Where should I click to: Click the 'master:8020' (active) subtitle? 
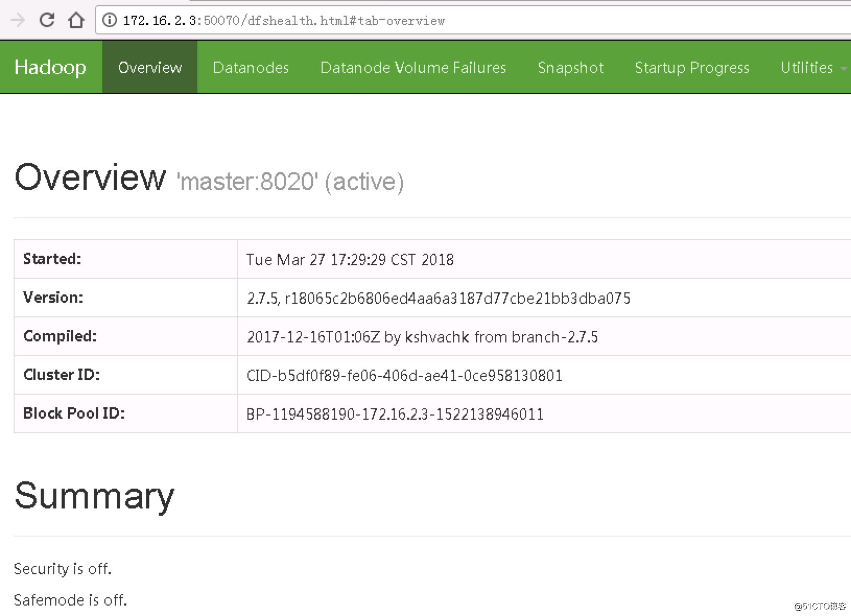point(290,182)
